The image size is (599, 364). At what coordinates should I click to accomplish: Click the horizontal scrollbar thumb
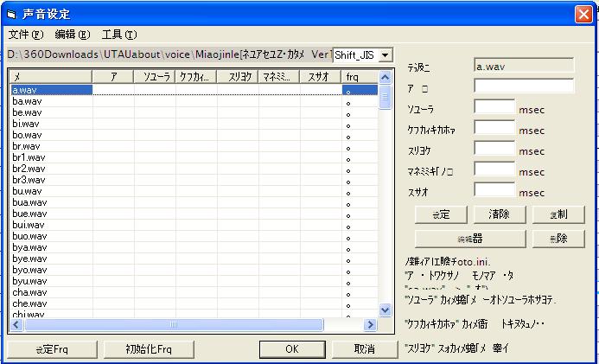[x=174, y=324]
